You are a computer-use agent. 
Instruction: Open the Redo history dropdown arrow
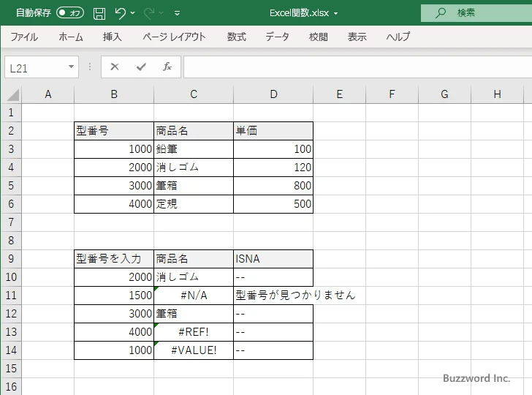point(161,13)
